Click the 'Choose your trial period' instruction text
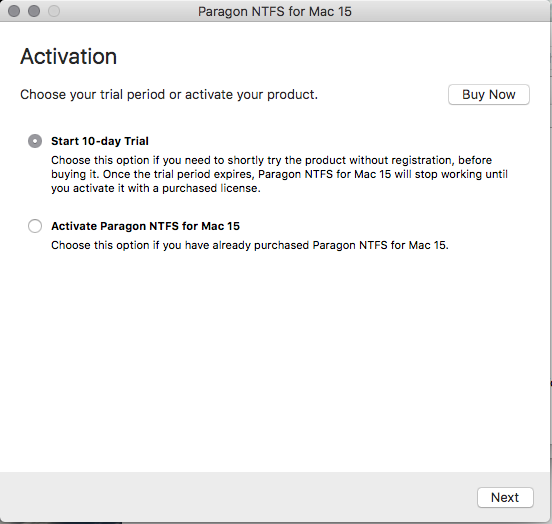 point(169,94)
